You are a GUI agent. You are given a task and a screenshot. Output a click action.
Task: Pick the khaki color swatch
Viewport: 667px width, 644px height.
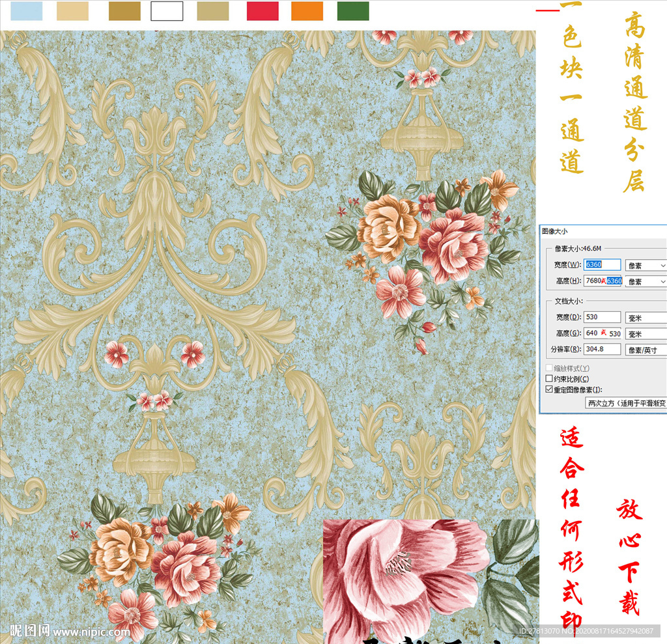pos(213,10)
